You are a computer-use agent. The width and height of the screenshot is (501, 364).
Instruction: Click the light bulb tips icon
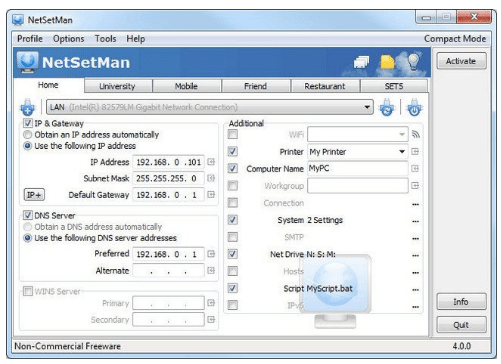(413, 61)
